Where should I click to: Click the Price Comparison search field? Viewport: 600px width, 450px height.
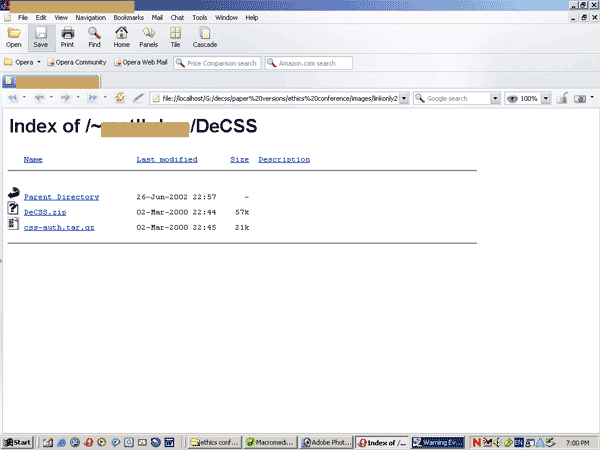click(x=217, y=63)
